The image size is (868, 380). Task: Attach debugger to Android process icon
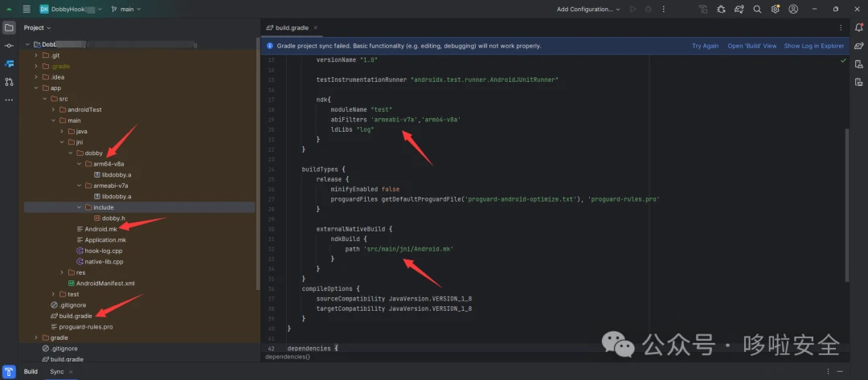click(721, 9)
